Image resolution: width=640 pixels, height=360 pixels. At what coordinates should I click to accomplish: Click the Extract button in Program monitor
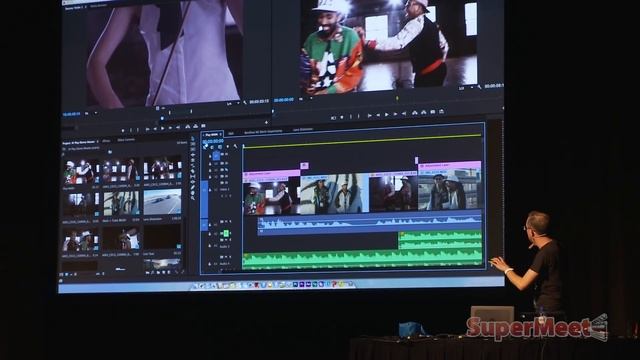pyautogui.click(x=424, y=112)
